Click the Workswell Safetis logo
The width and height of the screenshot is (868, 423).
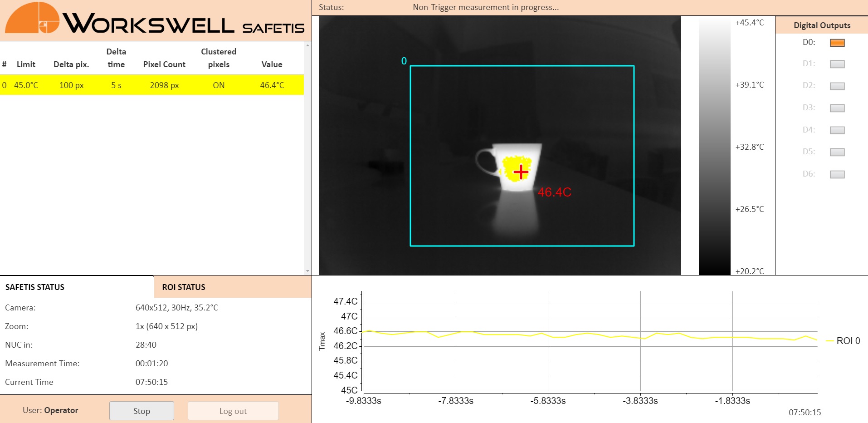coord(155,19)
